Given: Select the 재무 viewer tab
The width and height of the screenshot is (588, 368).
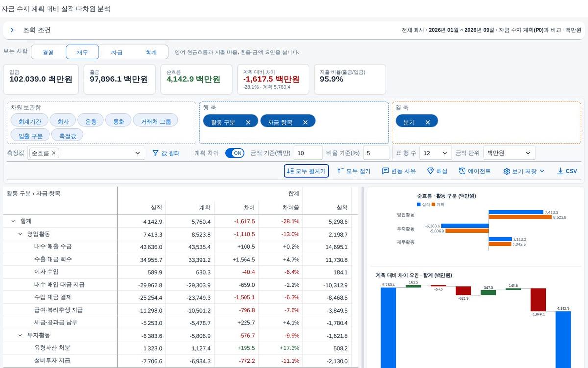Looking at the screenshot, I should click(x=82, y=52).
